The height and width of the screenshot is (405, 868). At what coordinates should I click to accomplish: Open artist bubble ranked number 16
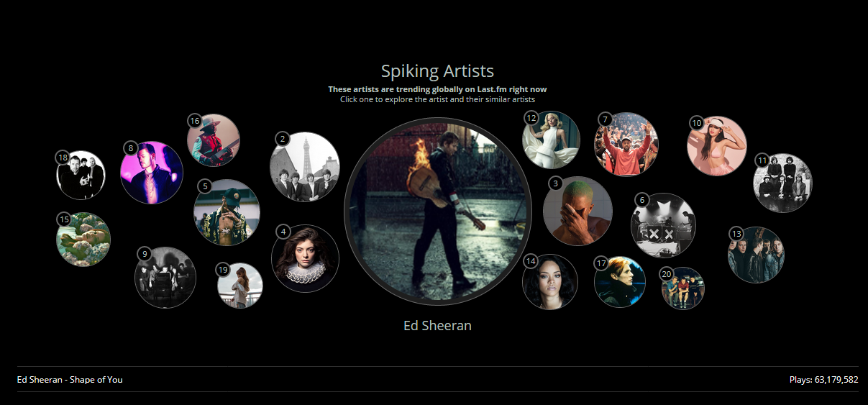[x=214, y=140]
